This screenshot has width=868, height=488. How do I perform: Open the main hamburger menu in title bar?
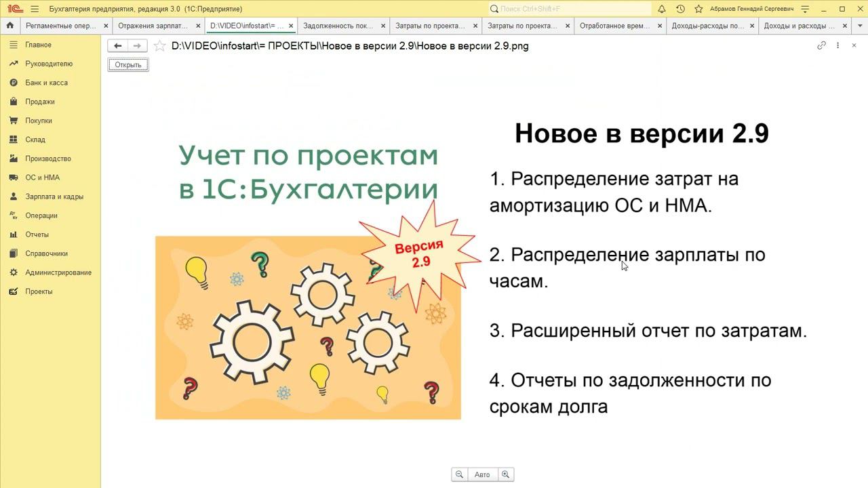[x=35, y=9]
